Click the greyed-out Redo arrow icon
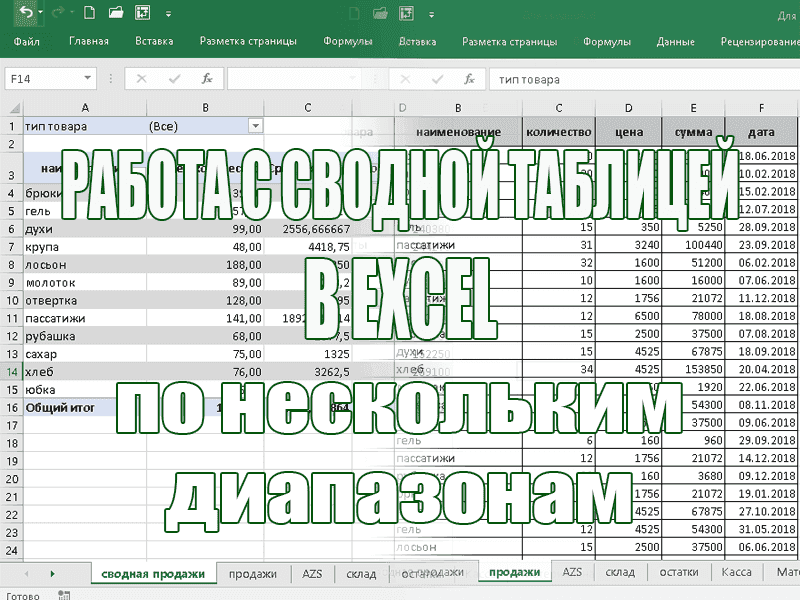Image resolution: width=800 pixels, height=600 pixels. pyautogui.click(x=57, y=14)
